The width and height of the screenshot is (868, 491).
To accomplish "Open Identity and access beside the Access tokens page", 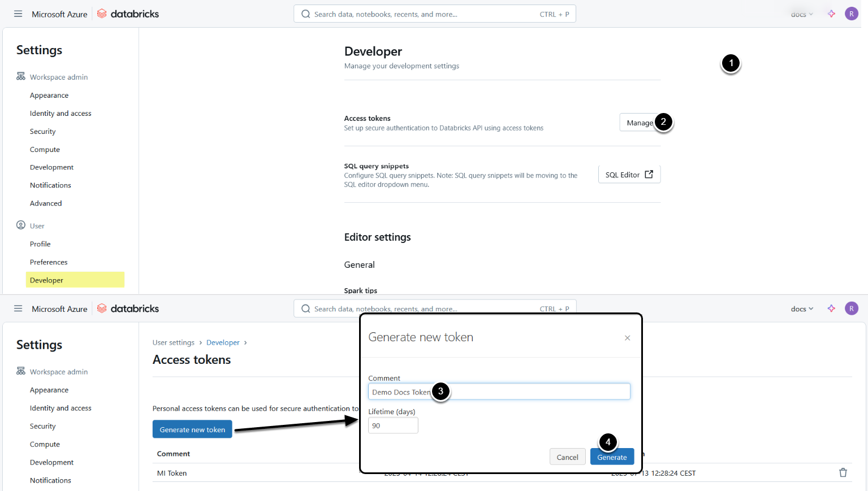I will [x=61, y=408].
